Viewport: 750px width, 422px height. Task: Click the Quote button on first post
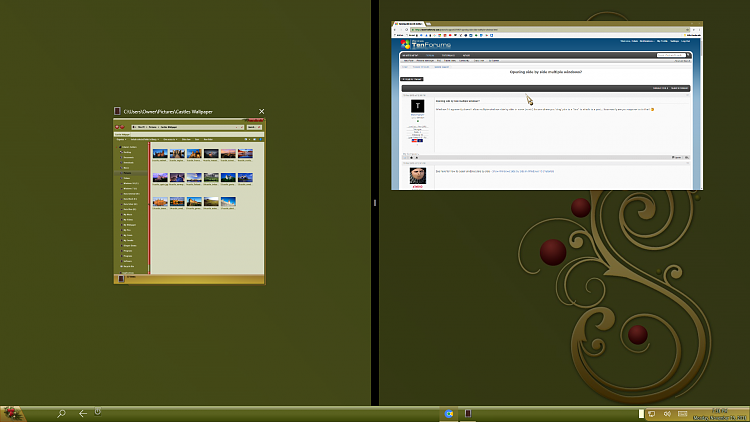tap(676, 157)
